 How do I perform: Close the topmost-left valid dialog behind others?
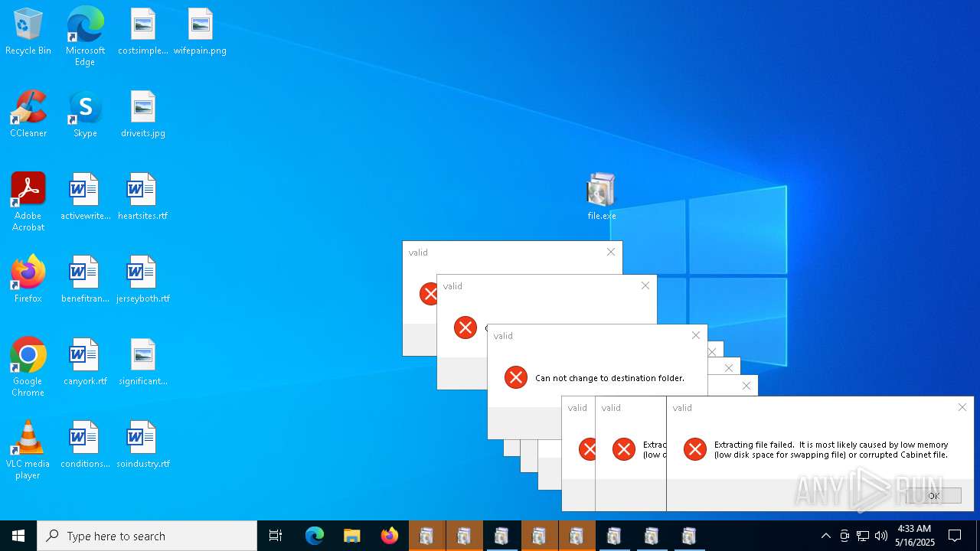pos(611,252)
